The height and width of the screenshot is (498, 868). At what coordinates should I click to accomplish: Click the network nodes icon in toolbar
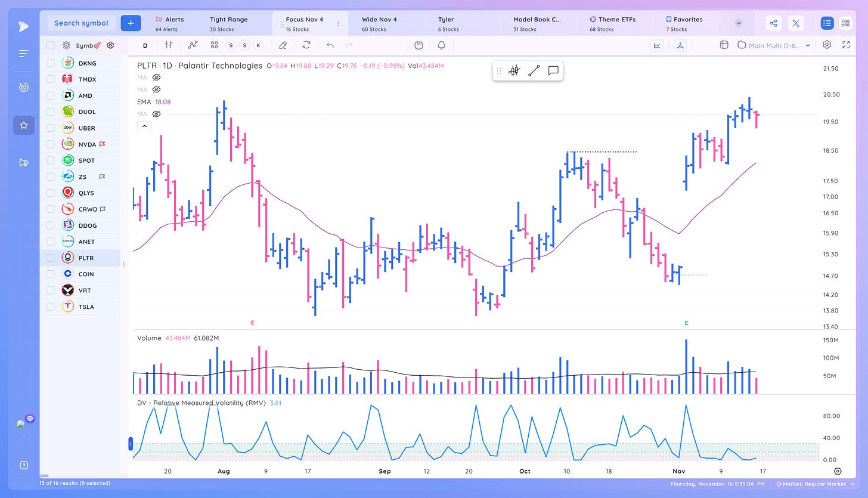pyautogui.click(x=681, y=45)
